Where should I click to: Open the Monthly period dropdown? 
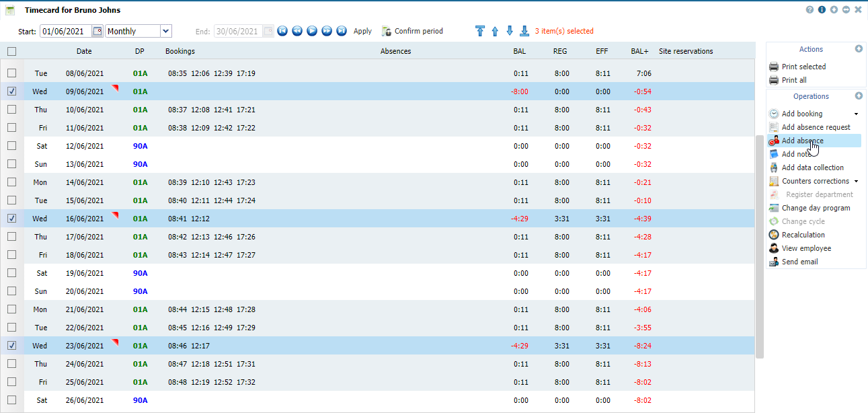tap(165, 31)
